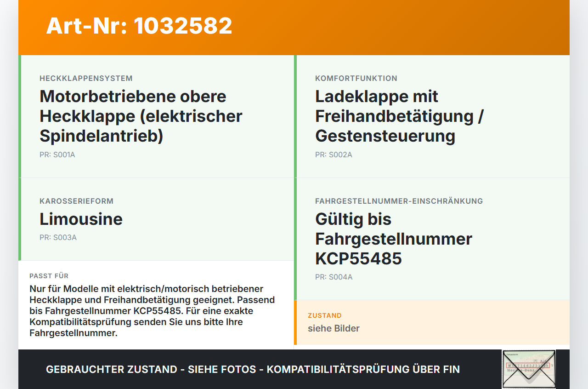The width and height of the screenshot is (588, 389).
Task: Click the KOMFORTFUNKTION label
Action: [x=356, y=79]
